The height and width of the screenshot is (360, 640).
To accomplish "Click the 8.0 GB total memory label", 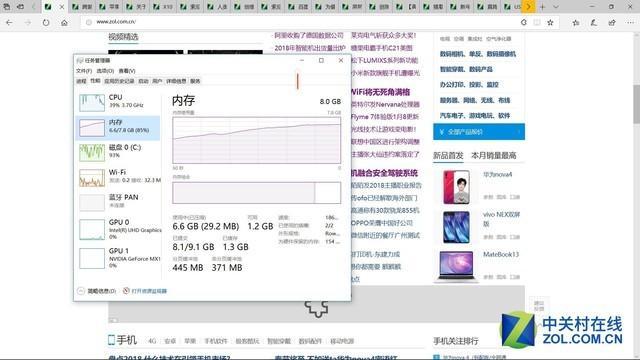I will [x=330, y=102].
